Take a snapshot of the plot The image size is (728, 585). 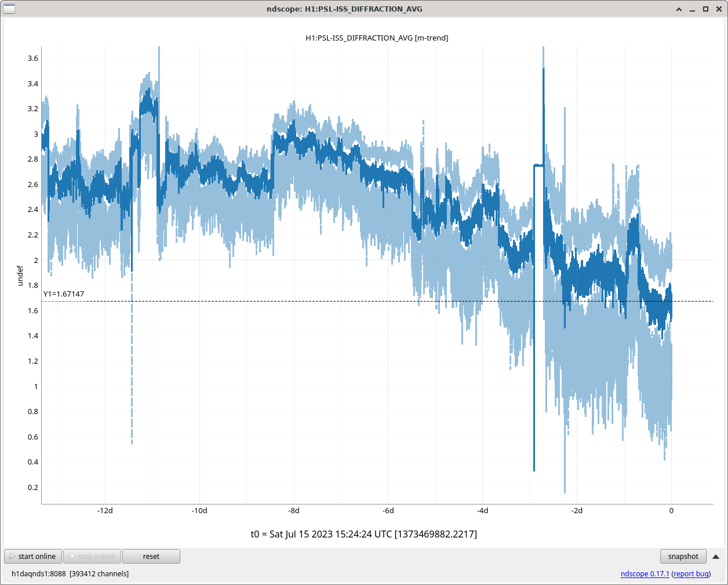683,556
